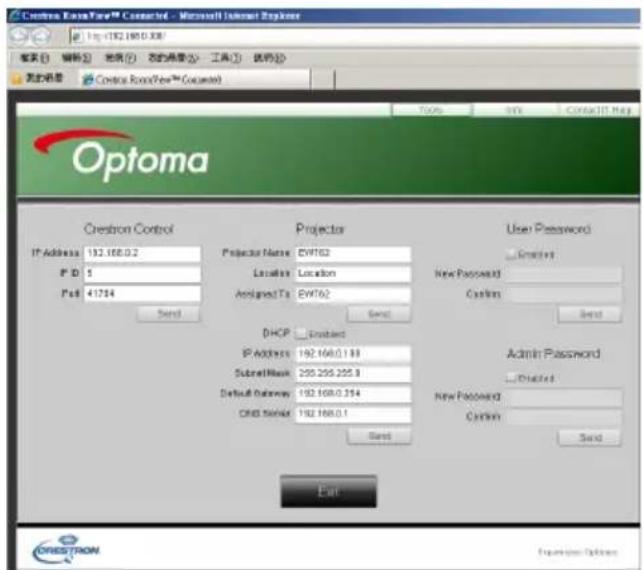Click Send in the Admin Password section

[590, 438]
